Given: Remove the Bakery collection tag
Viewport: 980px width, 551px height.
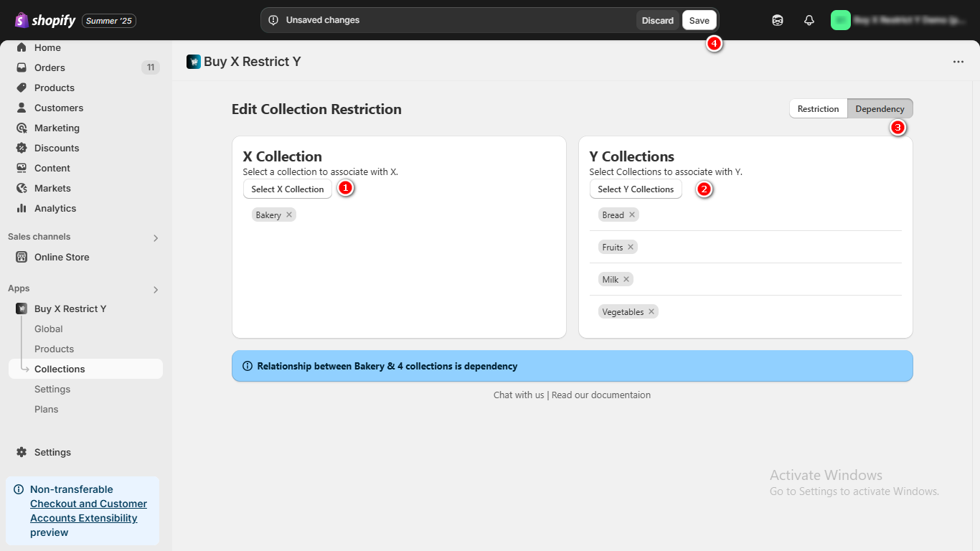Looking at the screenshot, I should point(289,215).
